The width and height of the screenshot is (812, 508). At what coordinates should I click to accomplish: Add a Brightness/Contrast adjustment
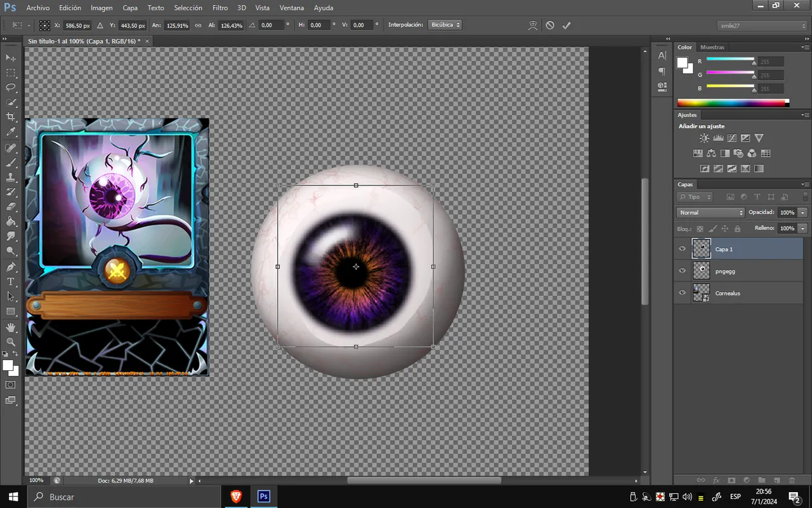(x=704, y=138)
